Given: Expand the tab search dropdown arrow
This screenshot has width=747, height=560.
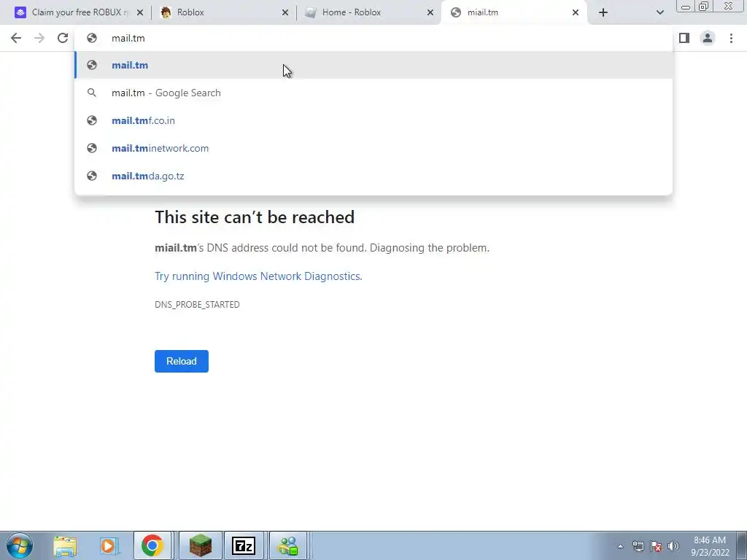Looking at the screenshot, I should tap(659, 12).
